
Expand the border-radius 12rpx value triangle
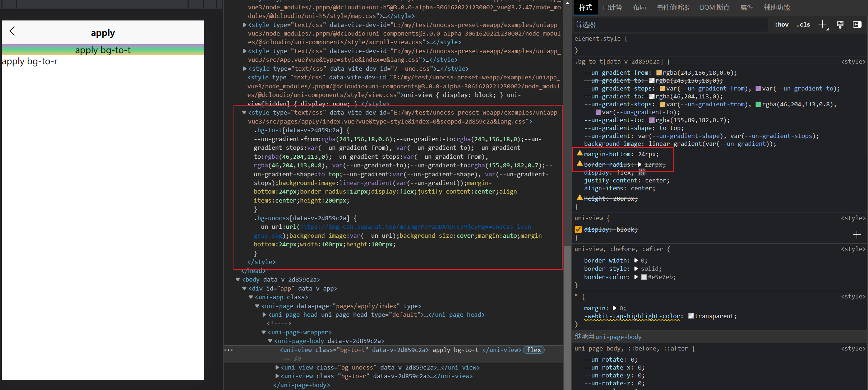(640, 164)
